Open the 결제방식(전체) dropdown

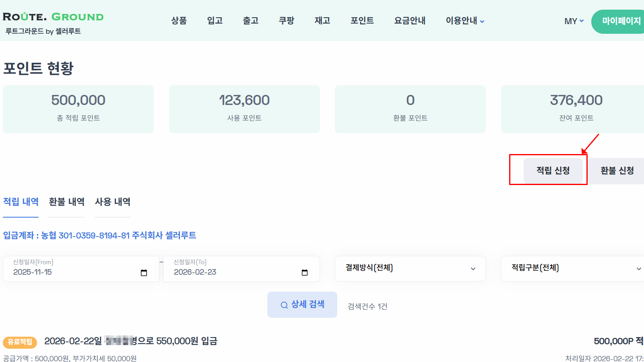pos(410,268)
